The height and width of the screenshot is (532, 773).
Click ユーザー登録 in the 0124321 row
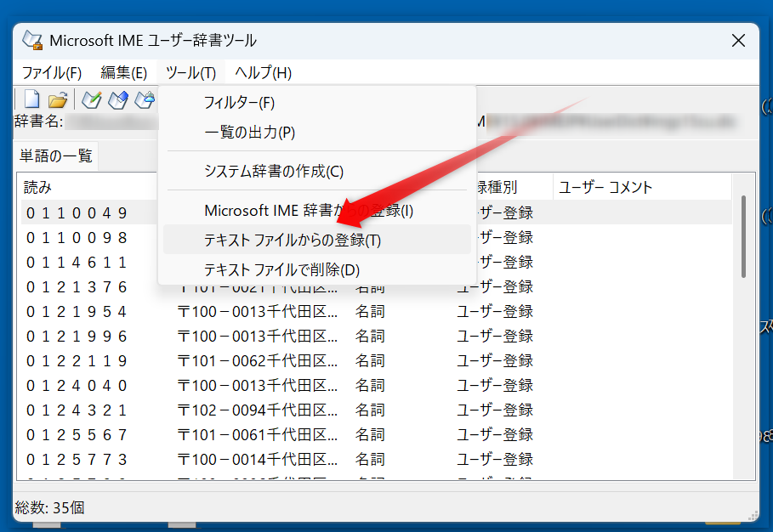(x=495, y=410)
